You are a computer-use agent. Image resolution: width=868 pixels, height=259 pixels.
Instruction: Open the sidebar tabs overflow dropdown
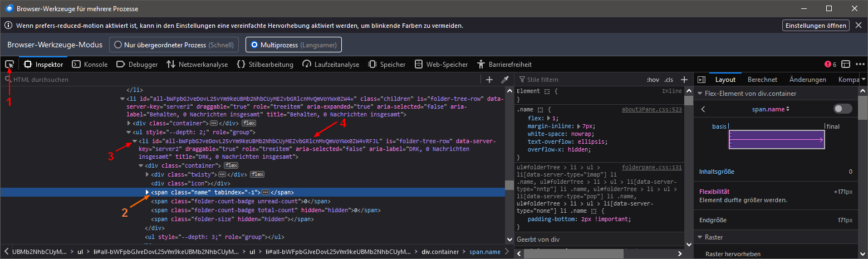pos(863,80)
